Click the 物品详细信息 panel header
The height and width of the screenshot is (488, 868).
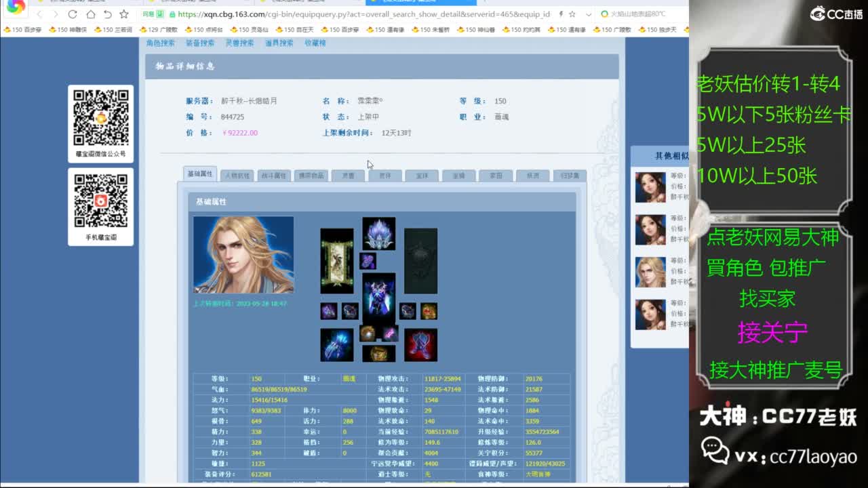(382, 66)
